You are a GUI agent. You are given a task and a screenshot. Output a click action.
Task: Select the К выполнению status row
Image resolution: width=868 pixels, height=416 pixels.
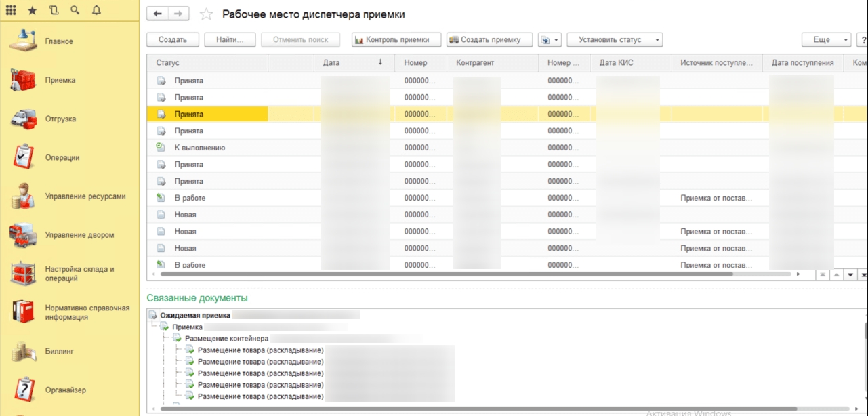click(199, 148)
